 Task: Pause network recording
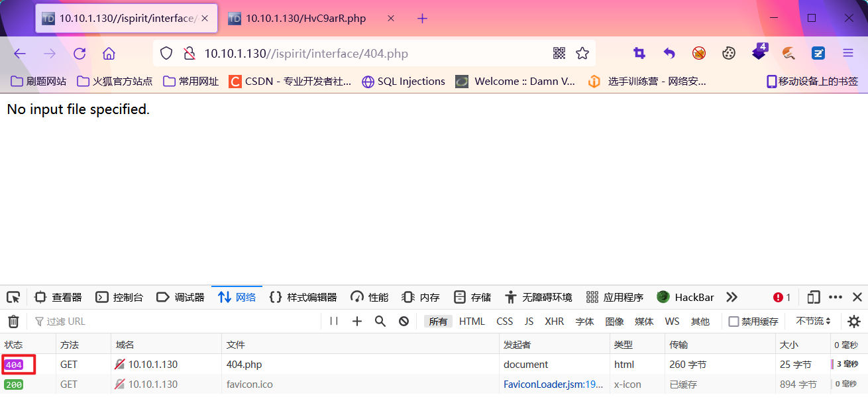point(334,322)
